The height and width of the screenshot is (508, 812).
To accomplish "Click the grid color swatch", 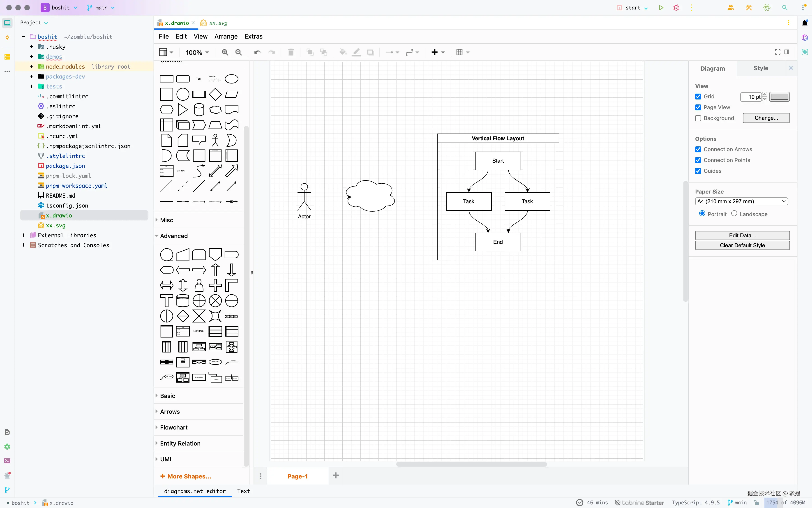I will pyautogui.click(x=779, y=97).
